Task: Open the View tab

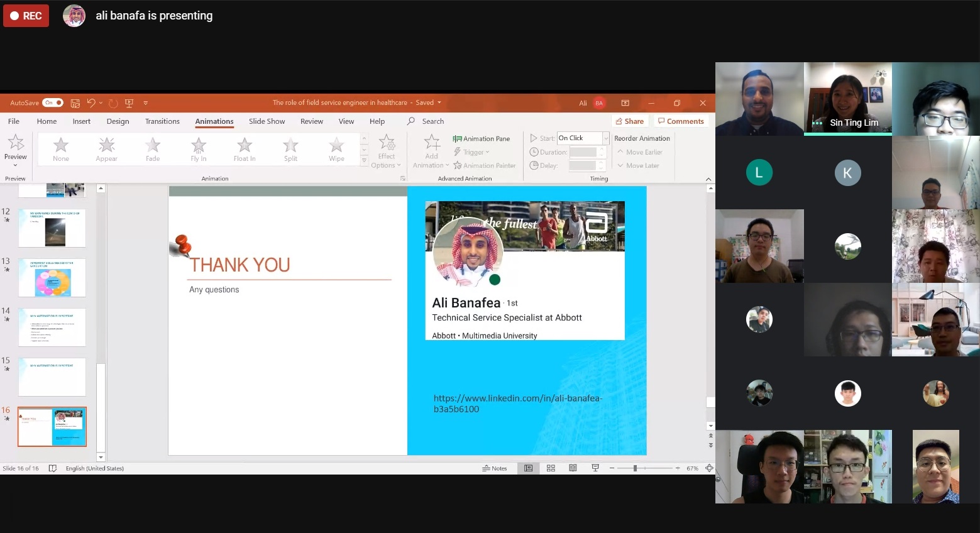Action: click(x=346, y=121)
